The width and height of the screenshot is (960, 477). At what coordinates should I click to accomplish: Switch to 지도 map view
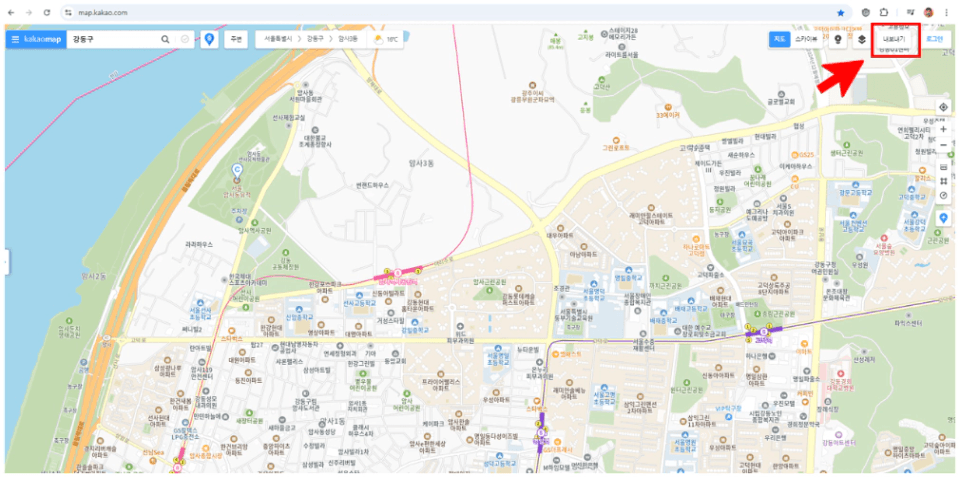778,39
